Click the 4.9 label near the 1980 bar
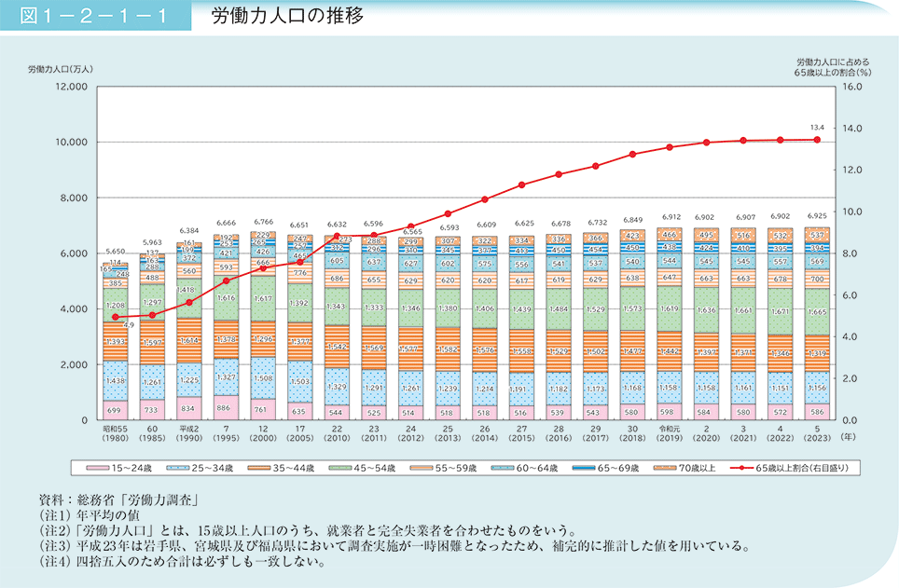Image resolution: width=899 pixels, height=588 pixels. pos(129,324)
